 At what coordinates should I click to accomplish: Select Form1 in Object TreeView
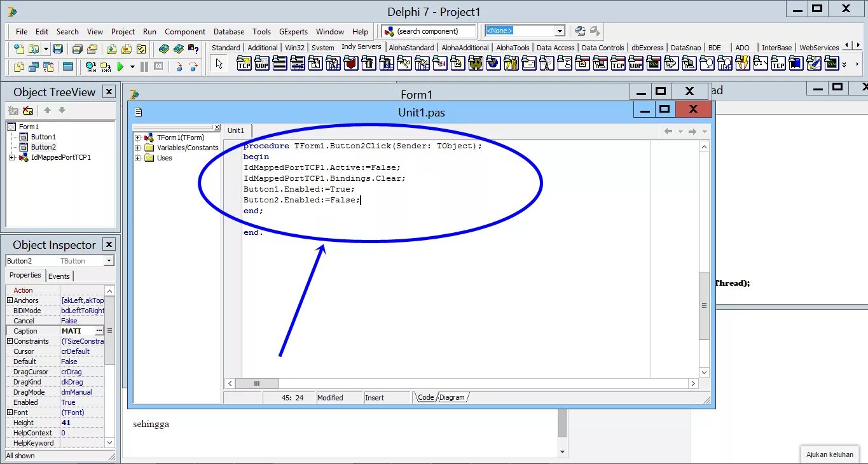29,127
